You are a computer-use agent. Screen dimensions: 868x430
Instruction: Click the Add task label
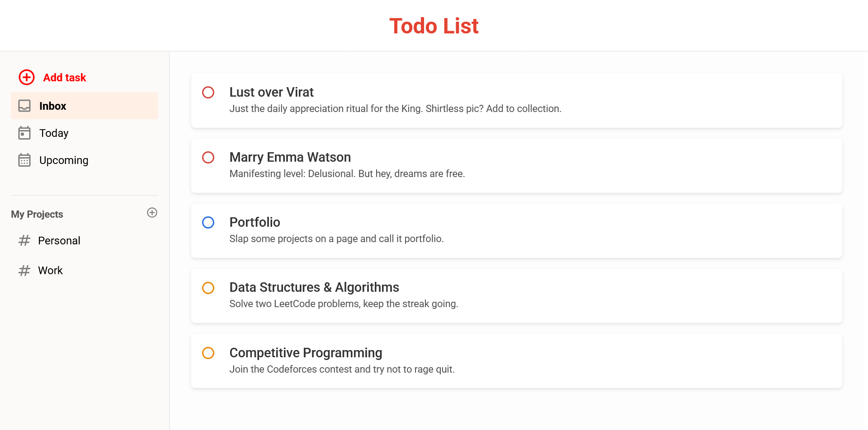[65, 77]
